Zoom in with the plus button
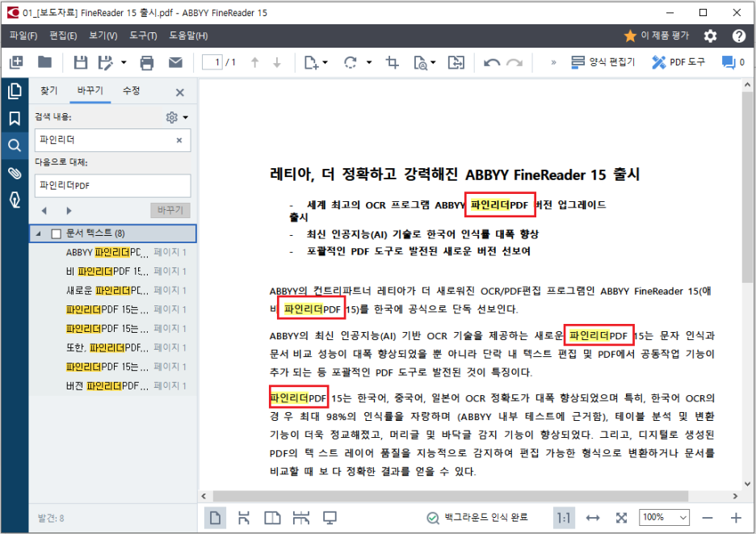Viewport: 756px width, 534px height. pyautogui.click(x=736, y=518)
